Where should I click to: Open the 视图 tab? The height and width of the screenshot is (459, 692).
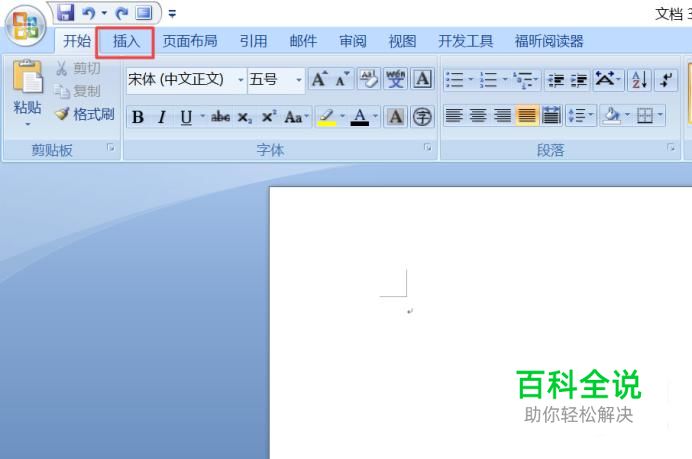click(402, 41)
